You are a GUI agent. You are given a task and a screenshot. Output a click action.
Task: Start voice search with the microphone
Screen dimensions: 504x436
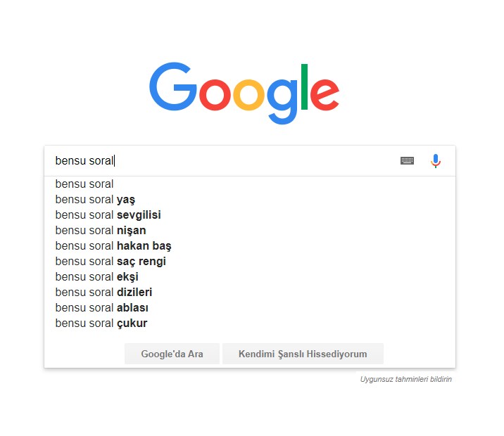click(x=436, y=161)
